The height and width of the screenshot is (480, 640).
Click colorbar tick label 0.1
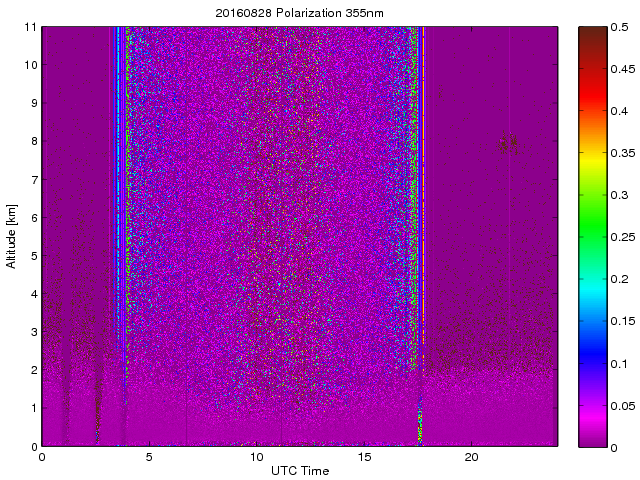tap(619, 364)
